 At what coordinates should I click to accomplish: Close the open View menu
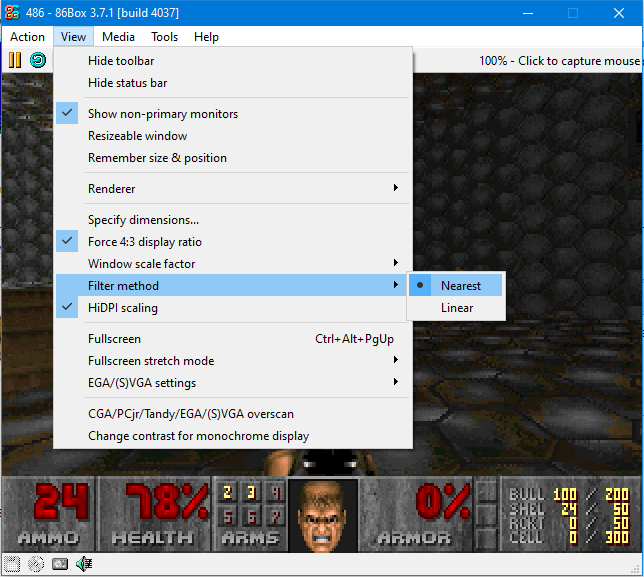(x=74, y=37)
